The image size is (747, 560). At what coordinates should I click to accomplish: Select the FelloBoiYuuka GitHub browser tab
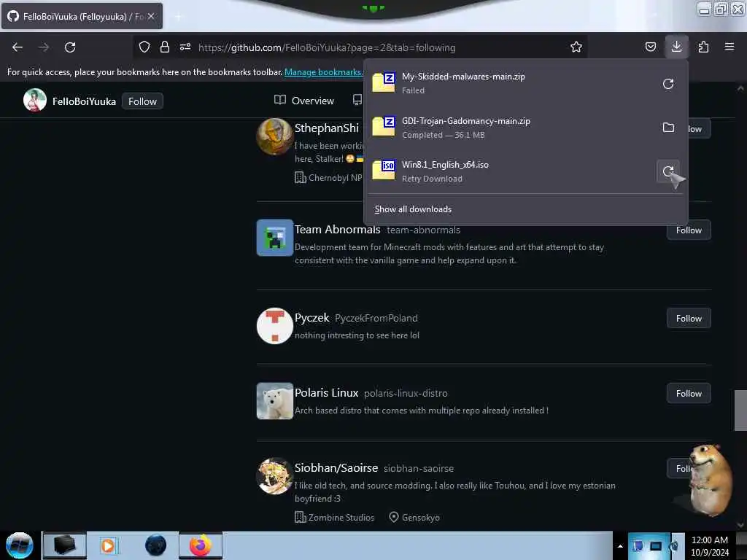click(82, 16)
